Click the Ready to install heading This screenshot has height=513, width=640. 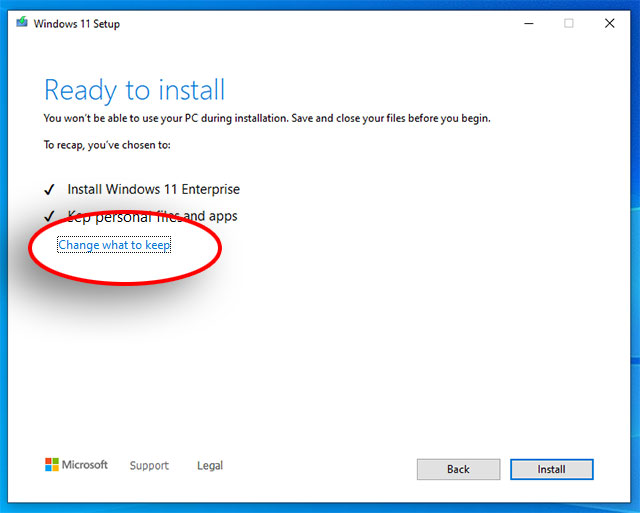135,90
